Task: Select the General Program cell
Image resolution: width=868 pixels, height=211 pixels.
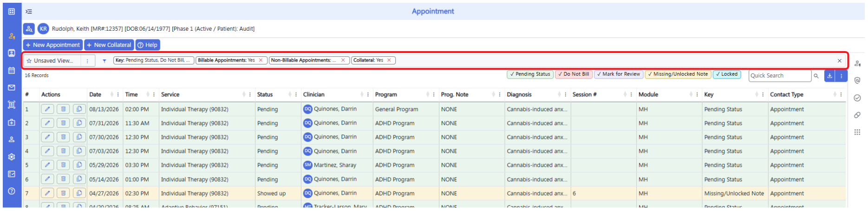Action: tap(397, 109)
